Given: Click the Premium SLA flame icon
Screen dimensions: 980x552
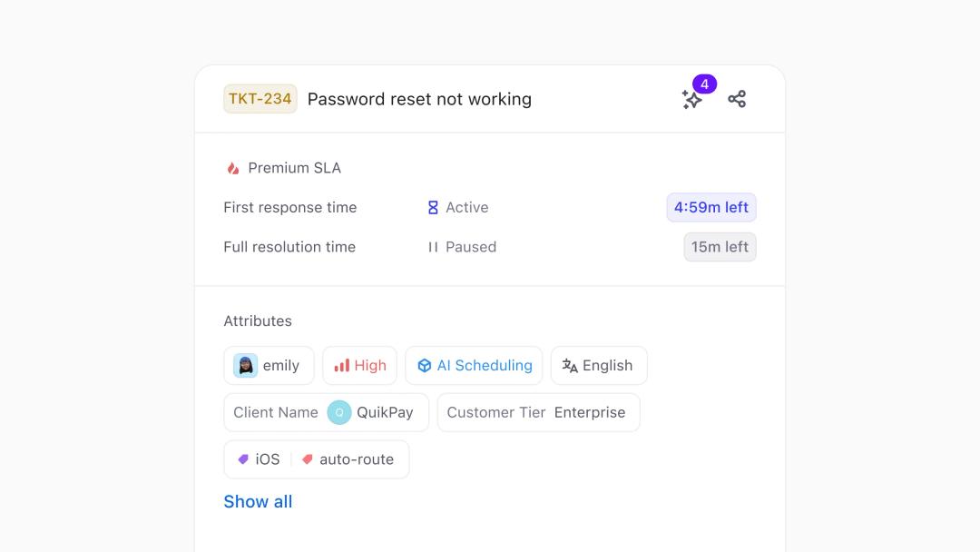Looking at the screenshot, I should pyautogui.click(x=230, y=167).
